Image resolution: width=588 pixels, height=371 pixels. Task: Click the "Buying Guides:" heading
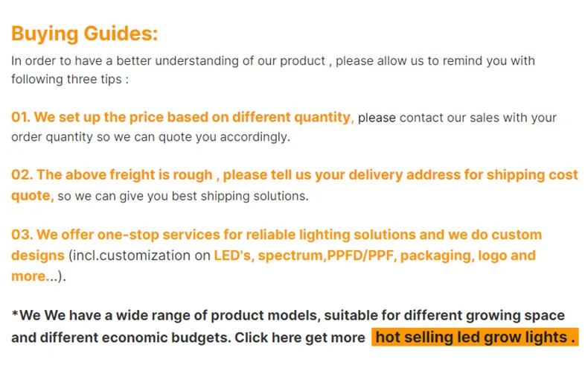pos(85,34)
